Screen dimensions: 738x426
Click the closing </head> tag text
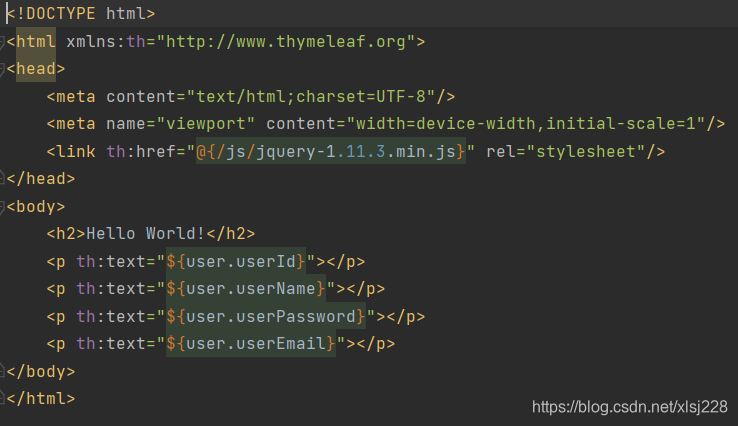point(41,179)
